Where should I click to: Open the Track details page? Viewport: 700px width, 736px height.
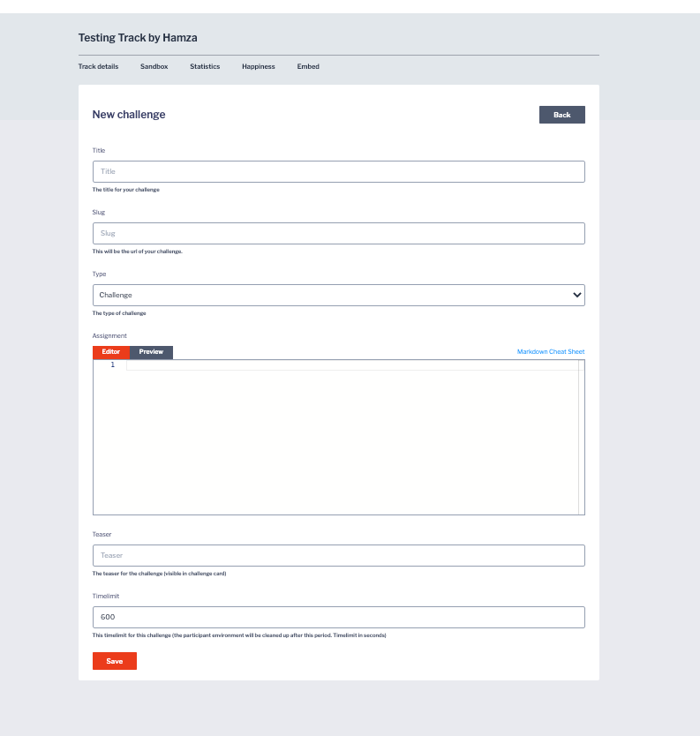(x=98, y=66)
